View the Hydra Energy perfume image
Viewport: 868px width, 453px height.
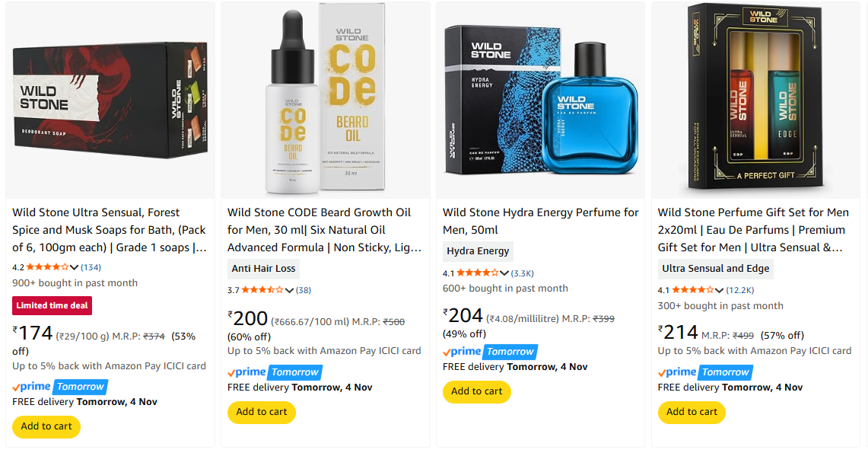(540, 100)
